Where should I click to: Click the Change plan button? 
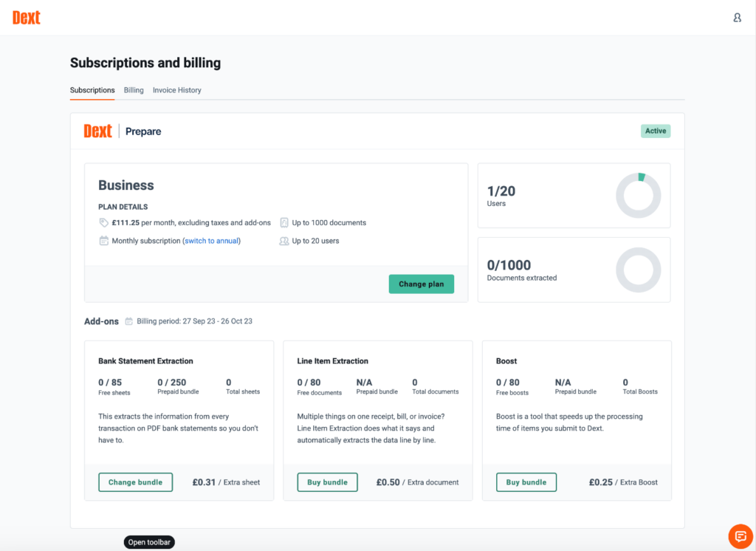[x=422, y=284]
